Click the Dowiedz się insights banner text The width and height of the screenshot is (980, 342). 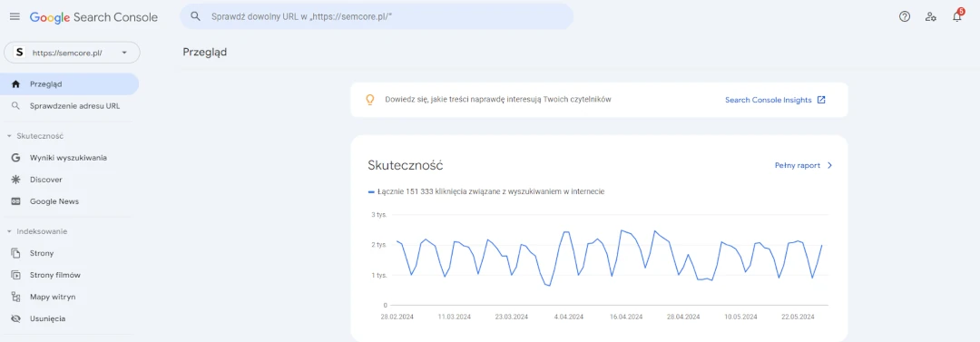tap(498, 100)
